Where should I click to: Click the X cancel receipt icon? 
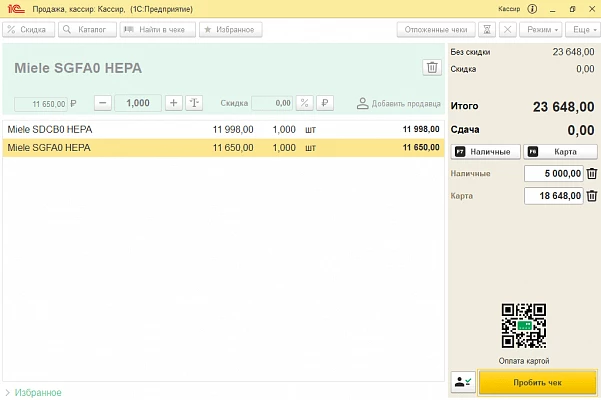507,30
